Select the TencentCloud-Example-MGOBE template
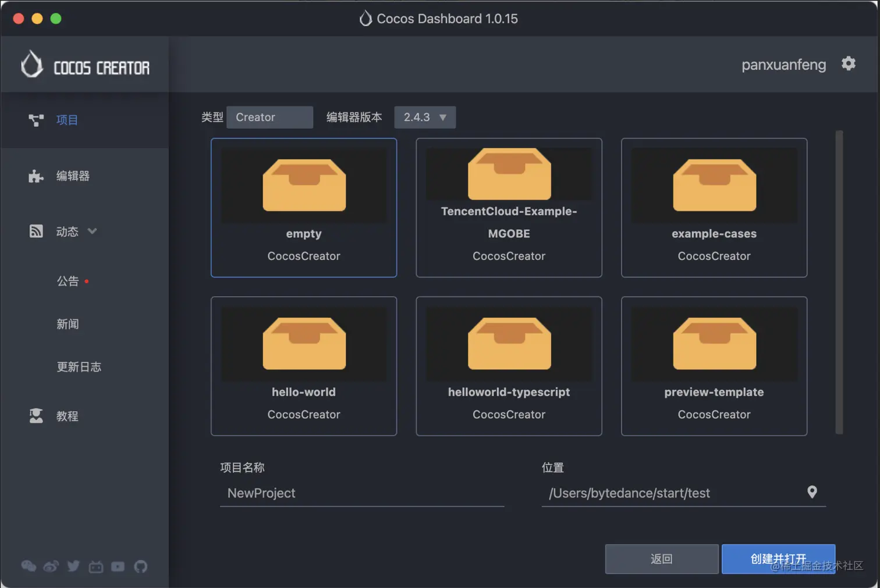This screenshot has height=588, width=880. pyautogui.click(x=509, y=208)
